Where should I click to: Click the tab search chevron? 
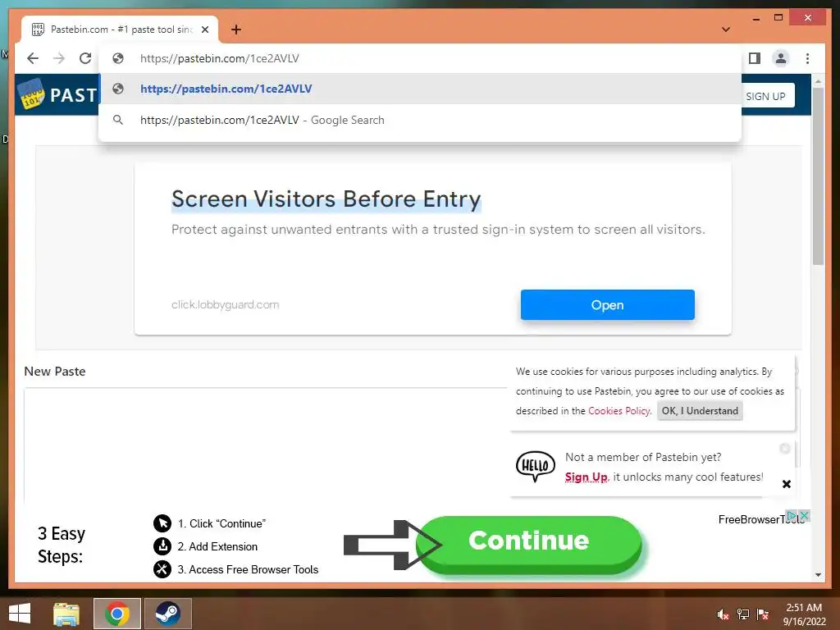[726, 30]
